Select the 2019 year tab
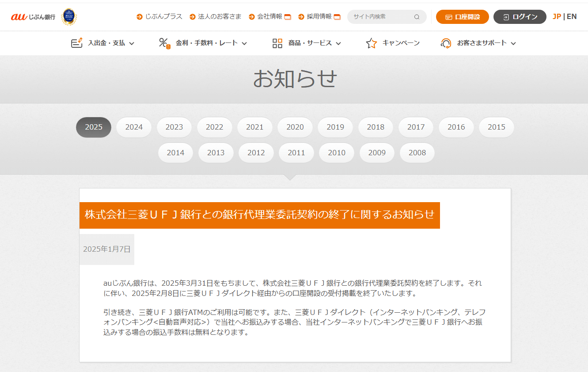Viewport: 588px width, 372px height. [x=335, y=127]
